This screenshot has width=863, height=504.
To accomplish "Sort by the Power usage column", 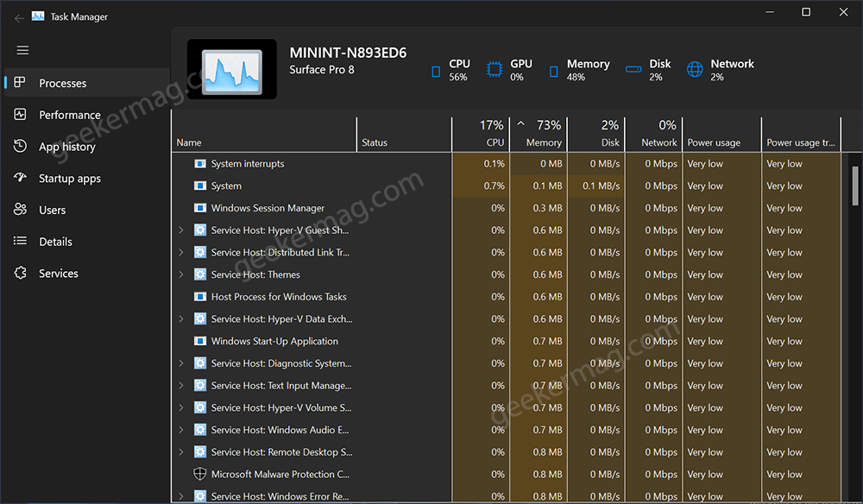I will point(721,135).
